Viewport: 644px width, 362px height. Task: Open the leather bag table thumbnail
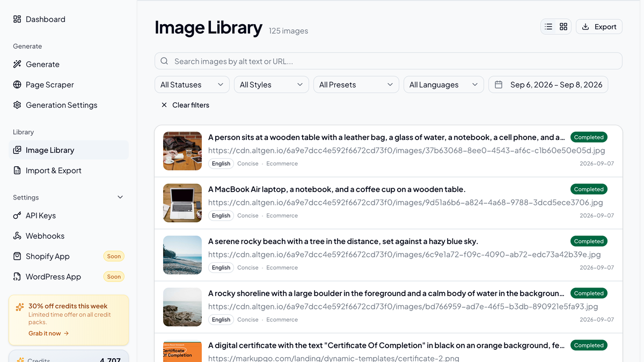point(182,151)
